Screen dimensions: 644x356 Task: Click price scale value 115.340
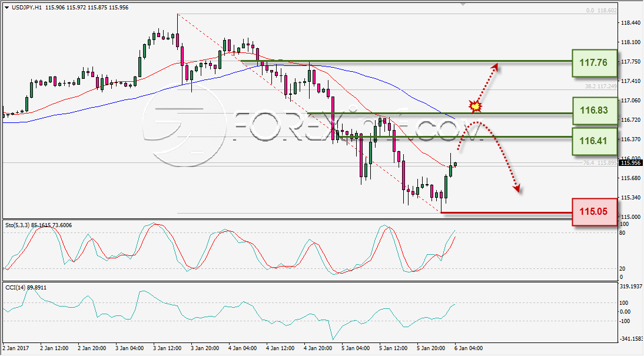(x=631, y=198)
